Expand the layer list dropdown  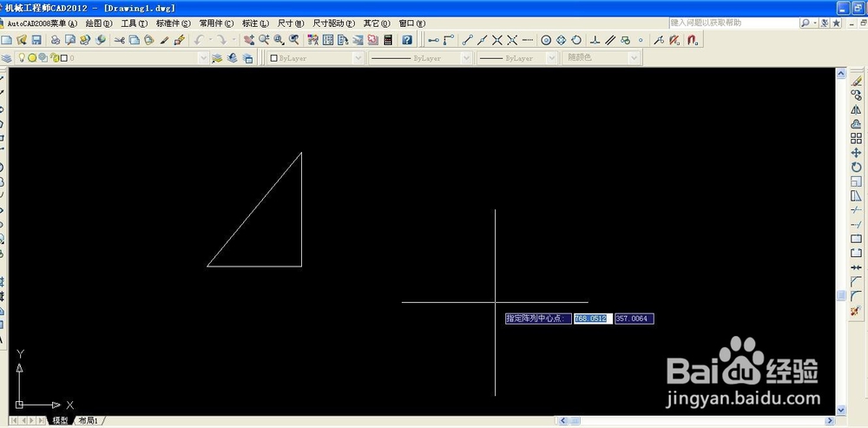pos(203,57)
